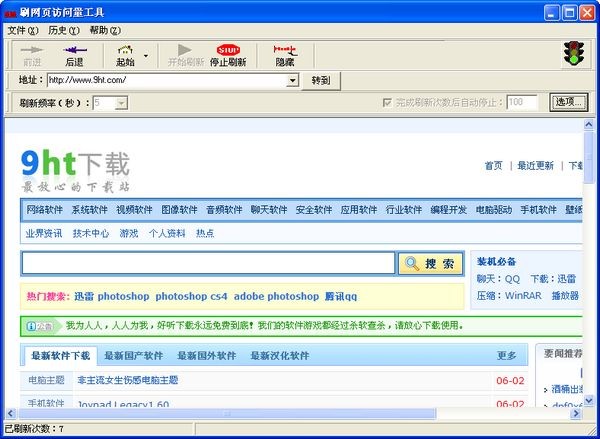
Task: Click the 热点 link
Action: (x=205, y=233)
